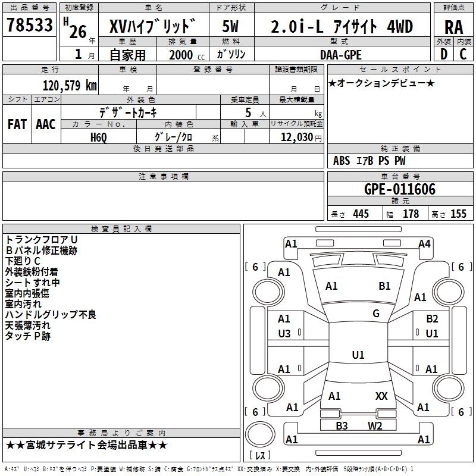Select model code DAA-GPE

click(341, 55)
